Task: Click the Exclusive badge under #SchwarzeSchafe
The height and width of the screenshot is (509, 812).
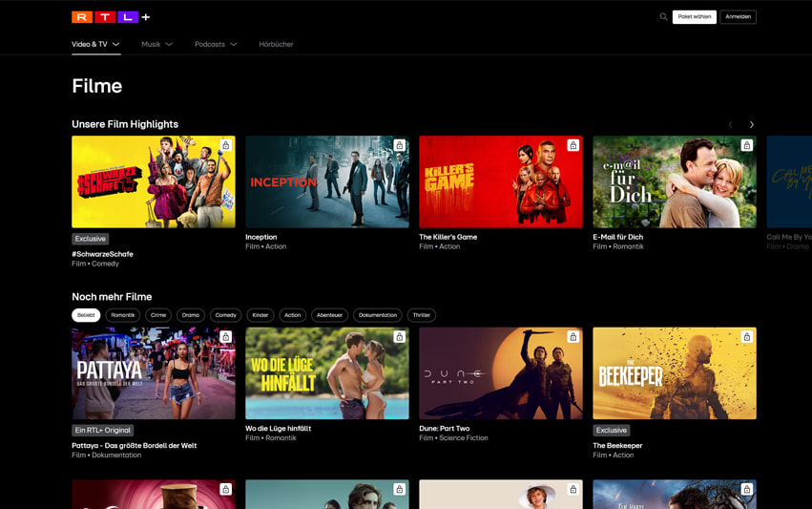Action: [x=90, y=239]
